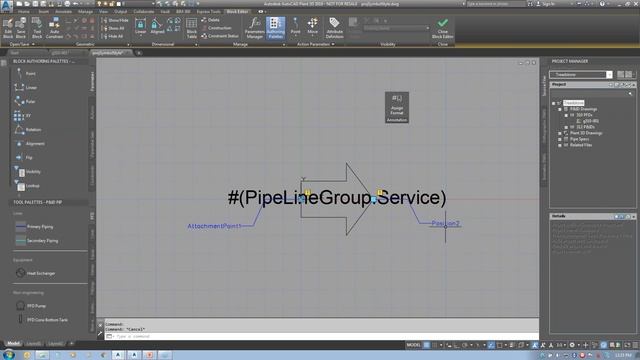This screenshot has width=640, height=360.
Task: Select the XY parameter in authoring palette
Action: coord(22,116)
